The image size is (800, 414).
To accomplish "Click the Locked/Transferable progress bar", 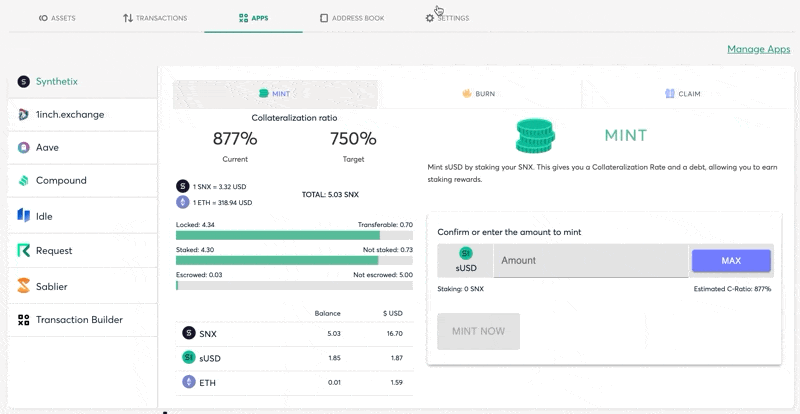I will click(x=294, y=235).
